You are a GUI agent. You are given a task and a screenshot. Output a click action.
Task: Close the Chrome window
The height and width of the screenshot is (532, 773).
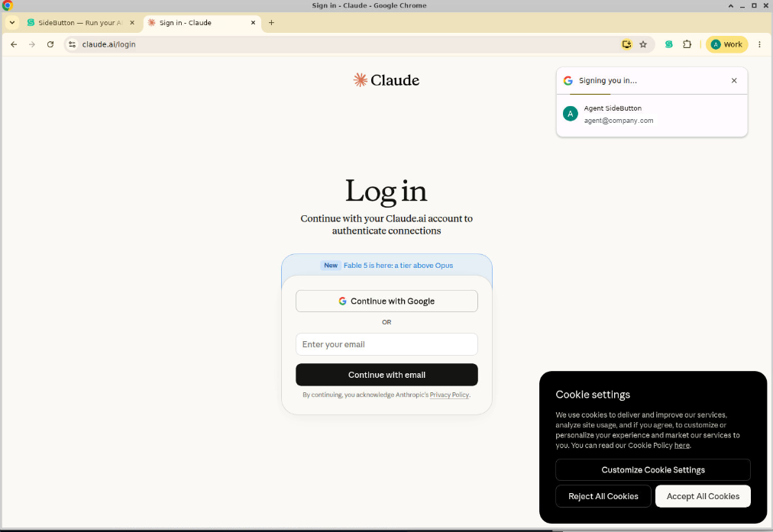coord(765,5)
